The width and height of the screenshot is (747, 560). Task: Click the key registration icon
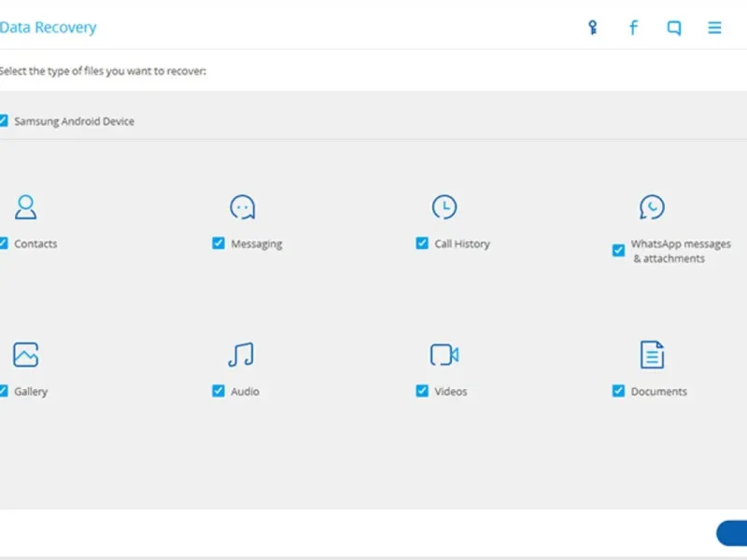(593, 28)
